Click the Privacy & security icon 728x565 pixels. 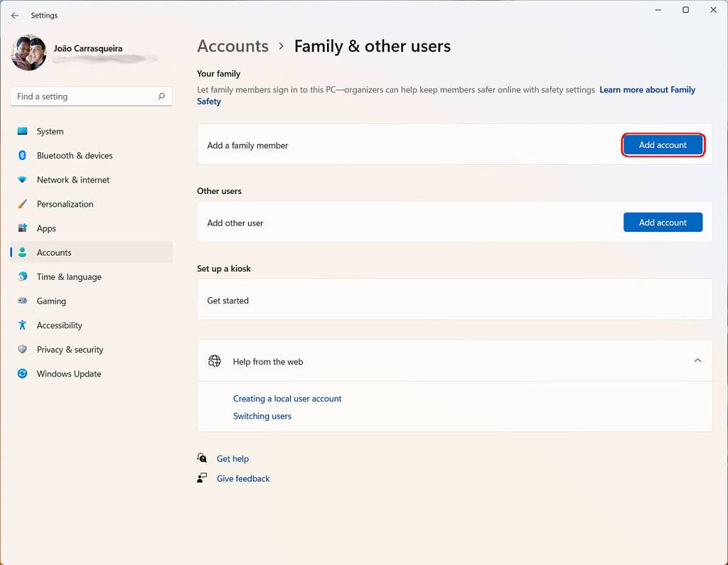[23, 349]
